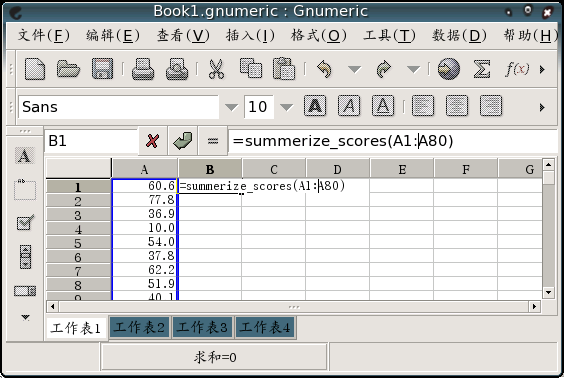Insert a hyperlink with the globe icon
This screenshot has width=564, height=378.
point(449,68)
